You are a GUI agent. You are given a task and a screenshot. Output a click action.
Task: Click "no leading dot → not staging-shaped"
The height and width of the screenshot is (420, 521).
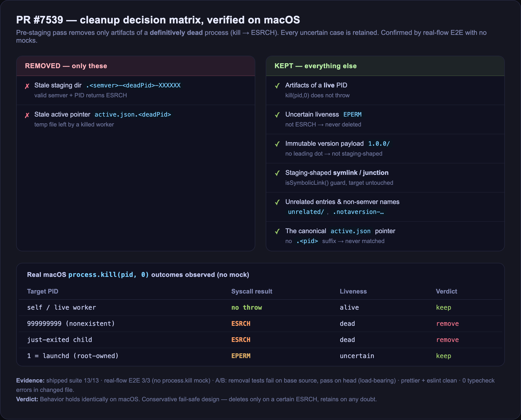(334, 154)
